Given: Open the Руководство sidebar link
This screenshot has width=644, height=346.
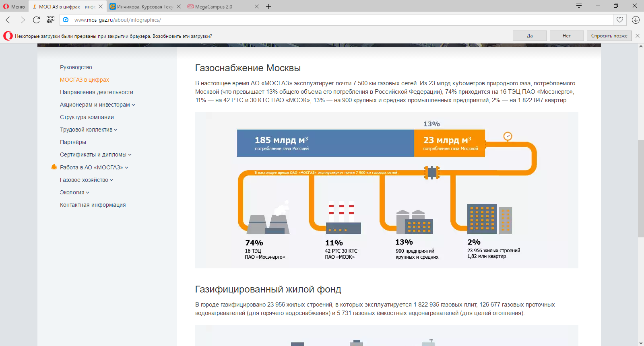Looking at the screenshot, I should tap(76, 67).
